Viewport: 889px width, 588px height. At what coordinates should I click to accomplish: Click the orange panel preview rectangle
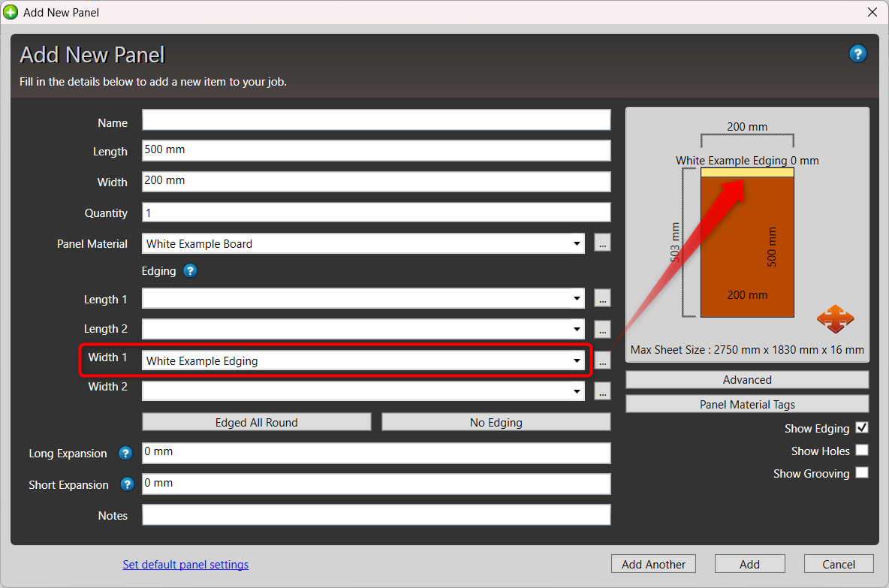click(747, 246)
